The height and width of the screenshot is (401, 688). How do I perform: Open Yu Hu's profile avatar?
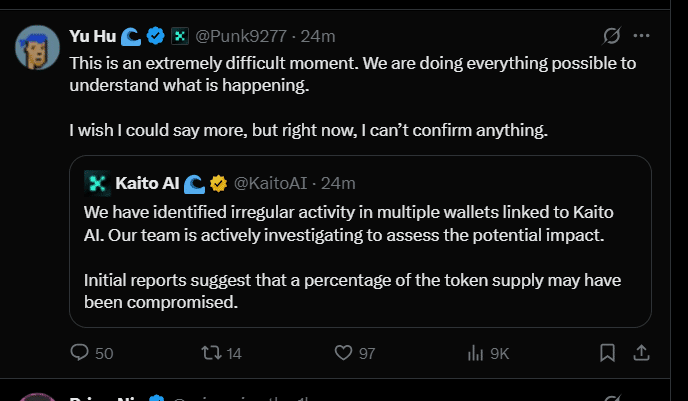coord(38,47)
